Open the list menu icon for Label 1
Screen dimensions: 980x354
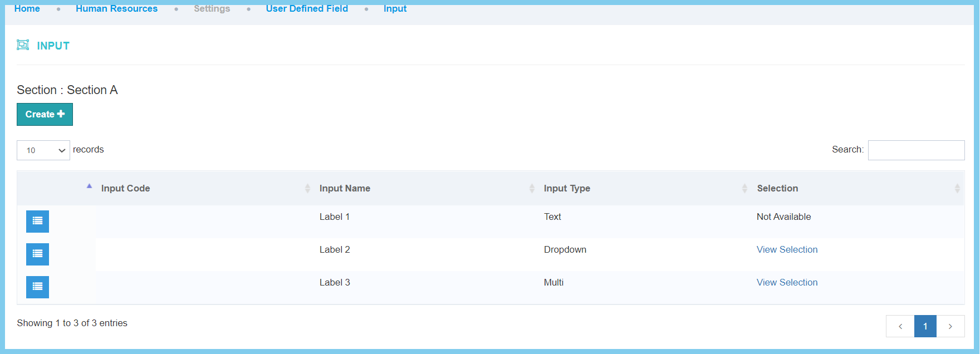(x=37, y=221)
